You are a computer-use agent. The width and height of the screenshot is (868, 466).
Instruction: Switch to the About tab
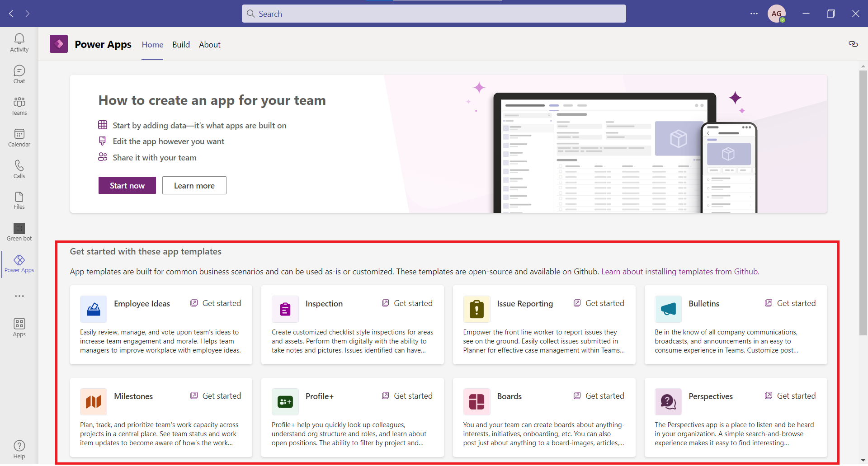click(209, 45)
